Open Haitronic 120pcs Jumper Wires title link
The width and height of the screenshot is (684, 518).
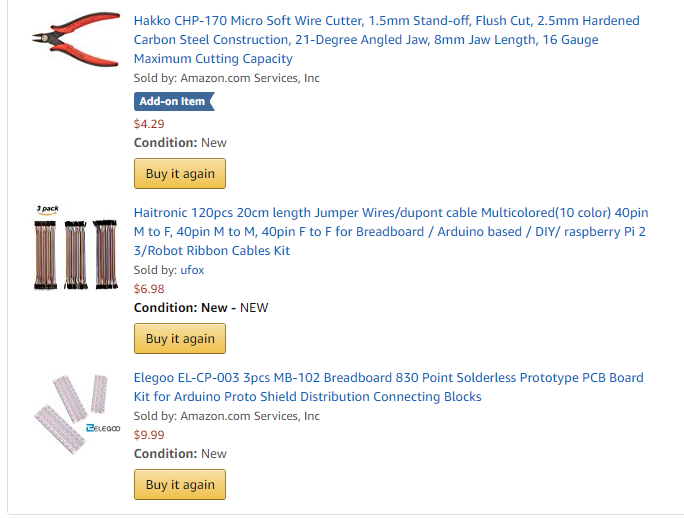click(391, 231)
